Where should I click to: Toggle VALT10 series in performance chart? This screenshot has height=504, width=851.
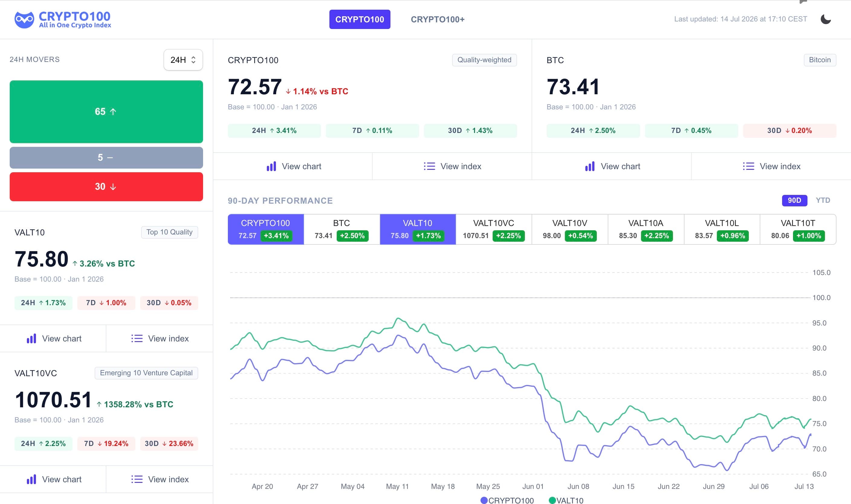(418, 229)
